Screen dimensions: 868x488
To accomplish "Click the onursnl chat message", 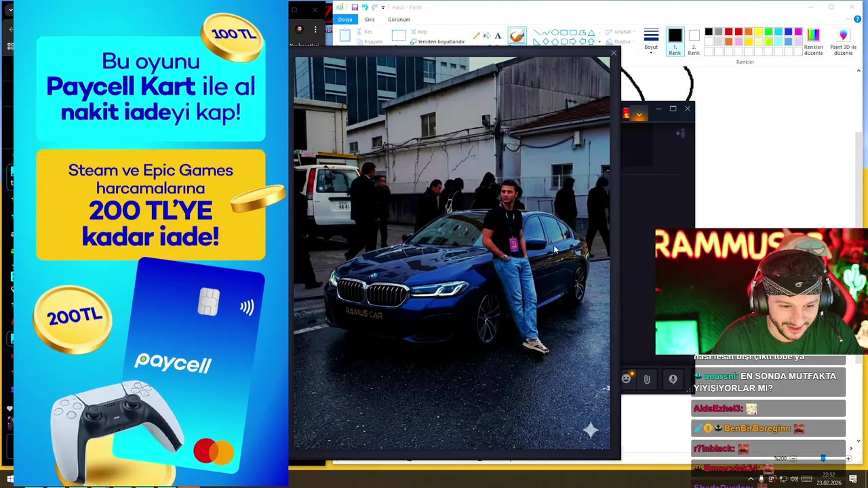I will click(x=769, y=382).
